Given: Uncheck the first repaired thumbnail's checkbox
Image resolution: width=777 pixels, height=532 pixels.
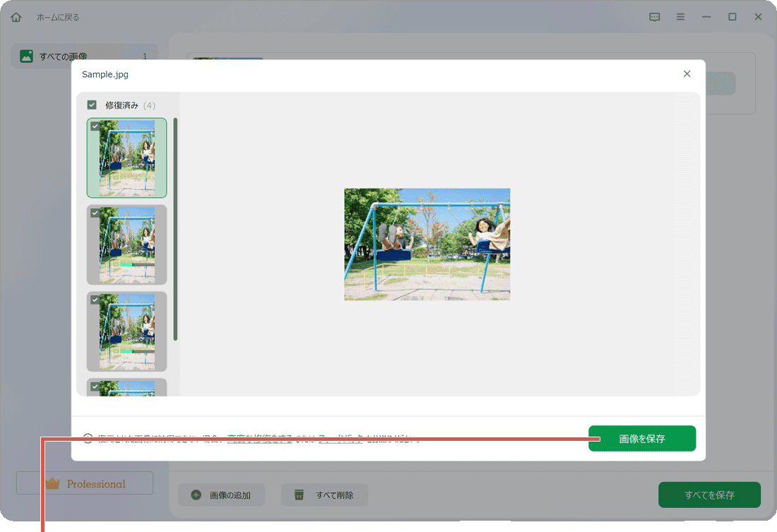Looking at the screenshot, I should (94, 126).
